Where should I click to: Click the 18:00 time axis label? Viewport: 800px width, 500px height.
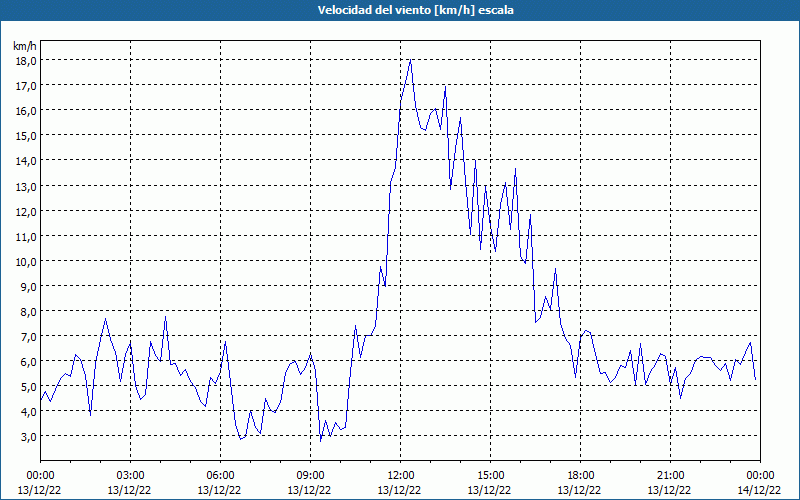[x=580, y=476]
